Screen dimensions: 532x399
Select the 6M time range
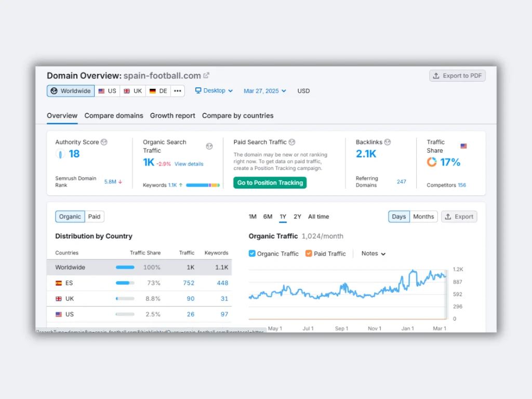[x=268, y=217]
